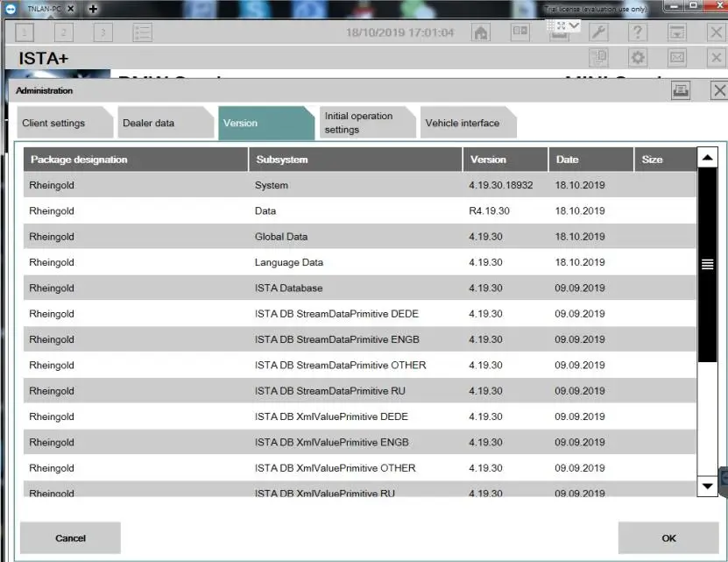
Task: Open the Vehicle interface tab
Action: tap(468, 123)
